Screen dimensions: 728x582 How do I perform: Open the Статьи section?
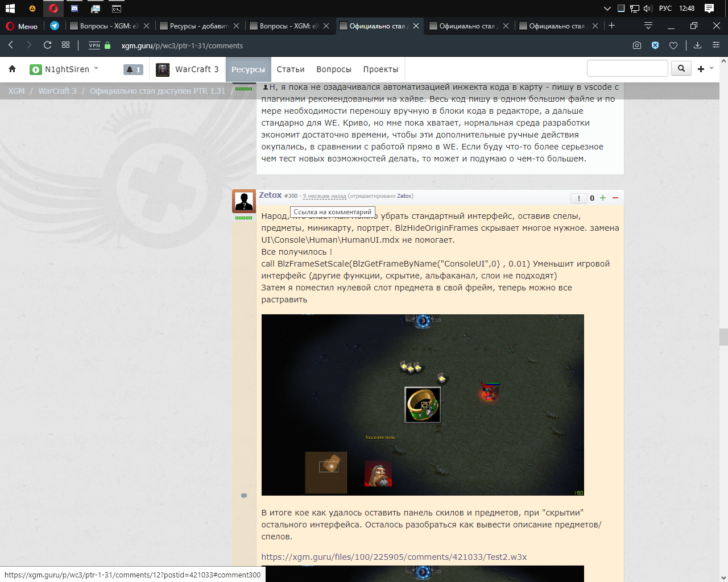pyautogui.click(x=291, y=69)
